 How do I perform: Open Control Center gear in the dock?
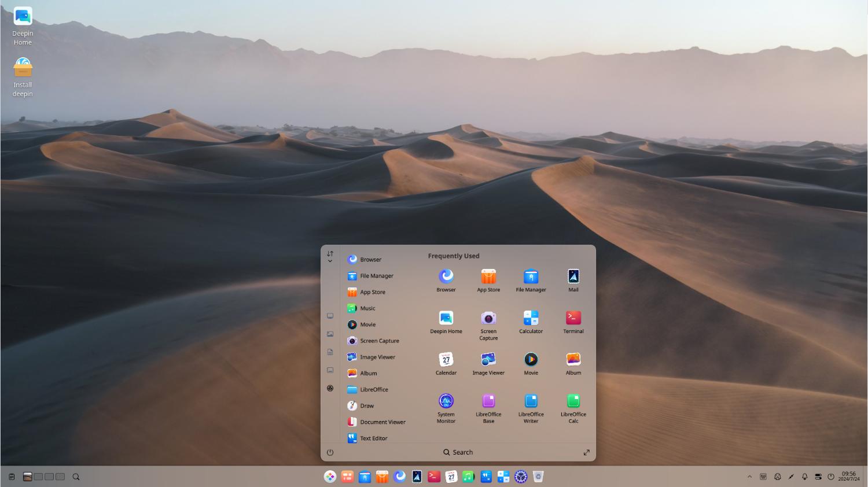coord(521,477)
